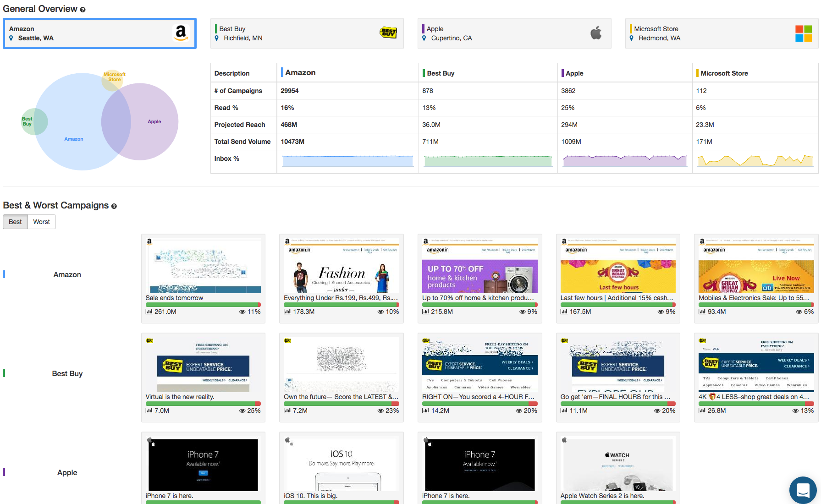Click bar chart icon beside 215.8M
This screenshot has width=821, height=504.
426,312
